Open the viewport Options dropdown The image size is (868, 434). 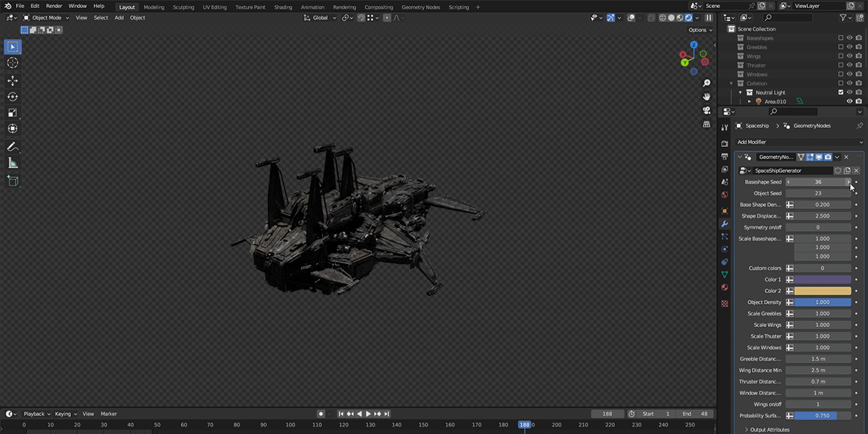click(700, 30)
